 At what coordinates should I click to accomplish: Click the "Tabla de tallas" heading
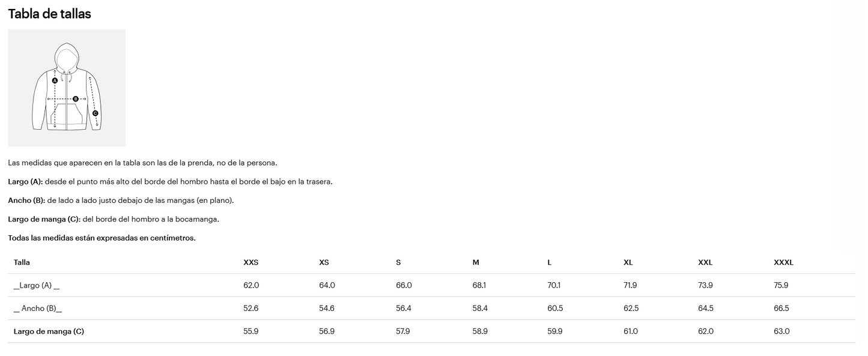click(x=49, y=14)
